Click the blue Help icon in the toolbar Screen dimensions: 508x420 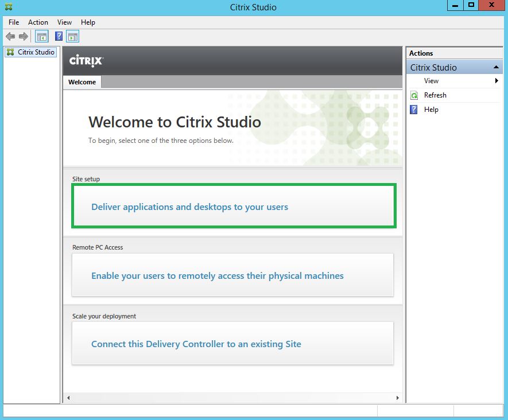click(59, 37)
